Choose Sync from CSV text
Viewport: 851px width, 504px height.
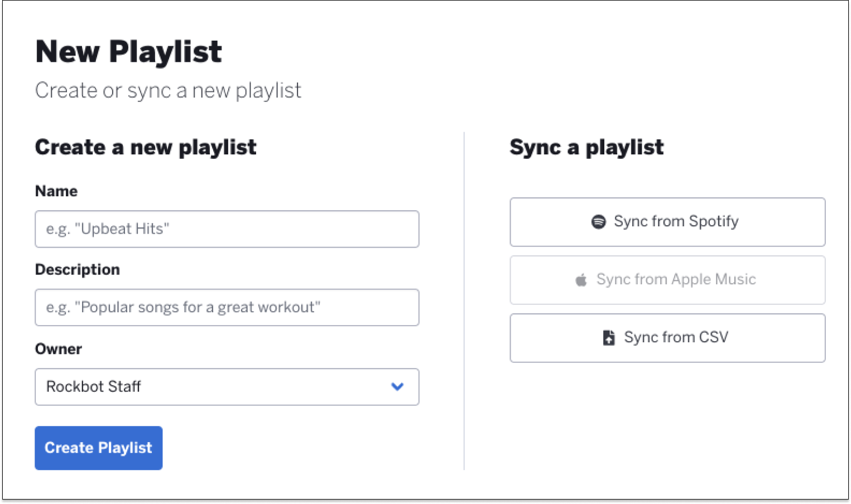pyautogui.click(x=676, y=337)
